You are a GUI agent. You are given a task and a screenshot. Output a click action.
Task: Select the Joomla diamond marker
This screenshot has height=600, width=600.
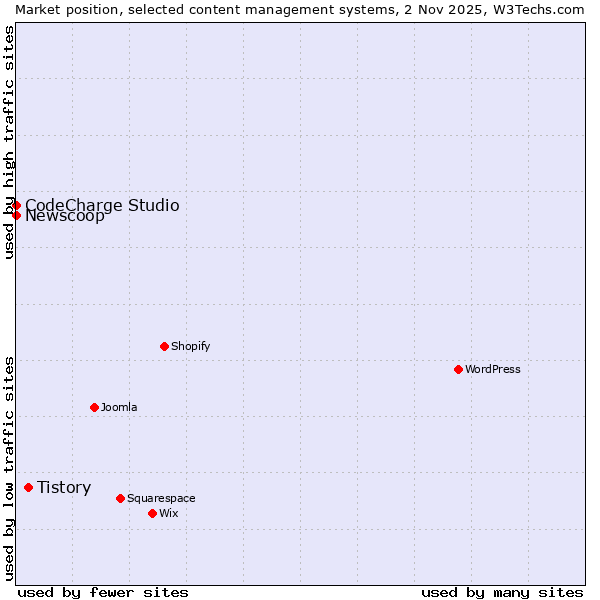coord(94,407)
